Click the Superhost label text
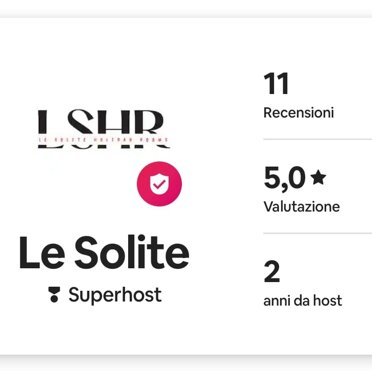 (115, 295)
